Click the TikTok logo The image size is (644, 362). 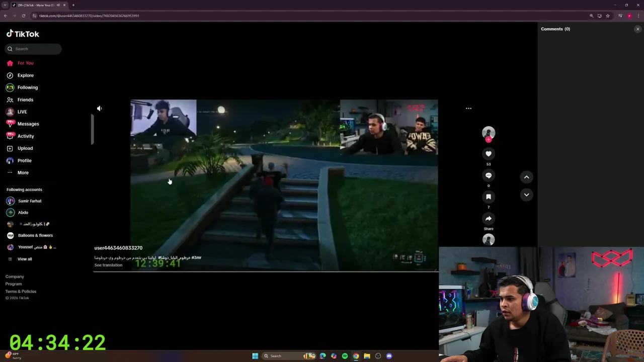(x=23, y=34)
